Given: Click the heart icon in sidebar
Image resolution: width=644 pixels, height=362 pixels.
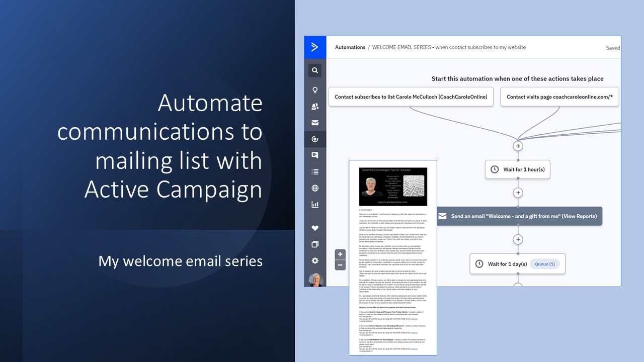Looking at the screenshot, I should [315, 228].
